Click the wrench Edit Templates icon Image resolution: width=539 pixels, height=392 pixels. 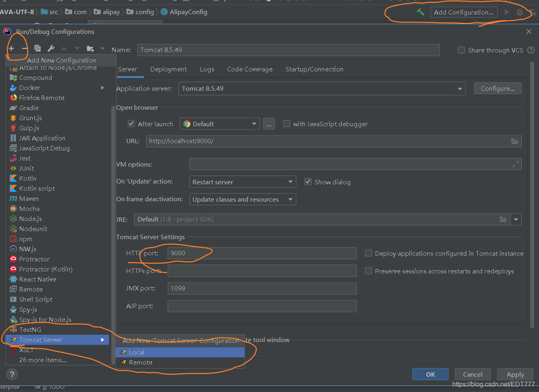(51, 48)
